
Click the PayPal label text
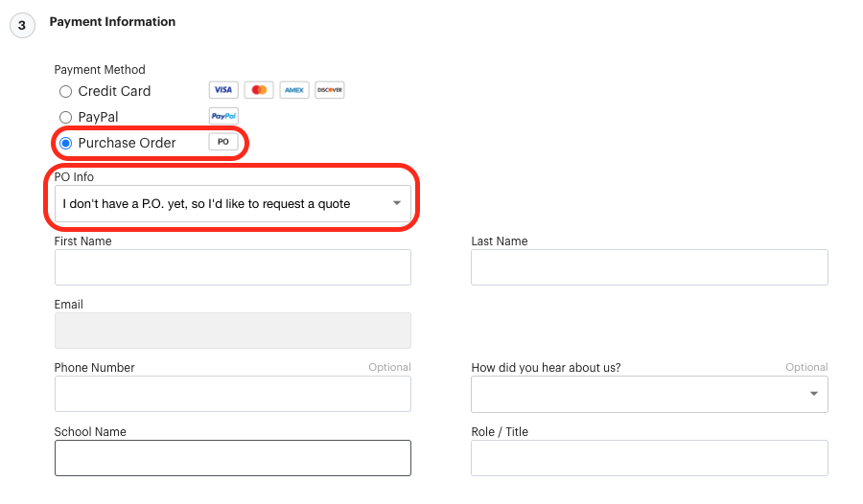click(98, 117)
